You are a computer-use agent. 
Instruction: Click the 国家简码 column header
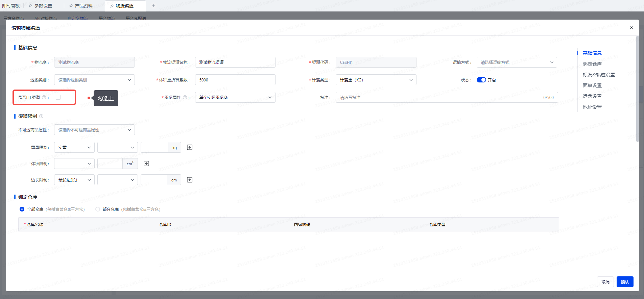[302, 224]
